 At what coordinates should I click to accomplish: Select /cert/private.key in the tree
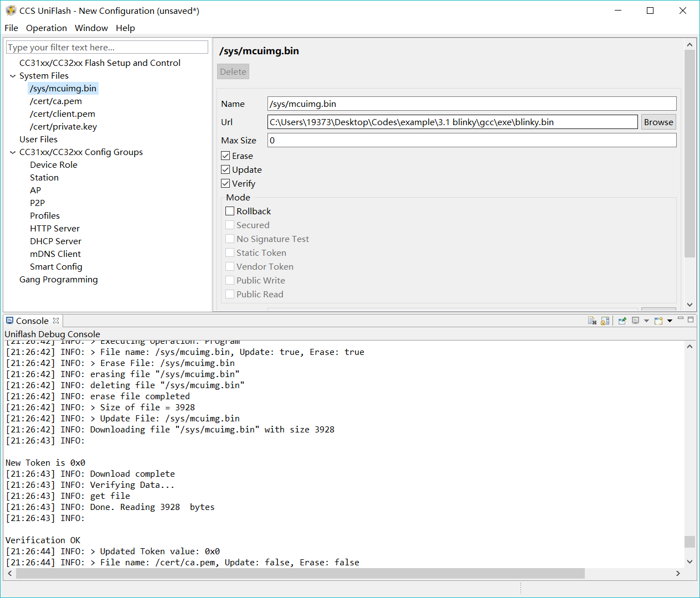63,126
